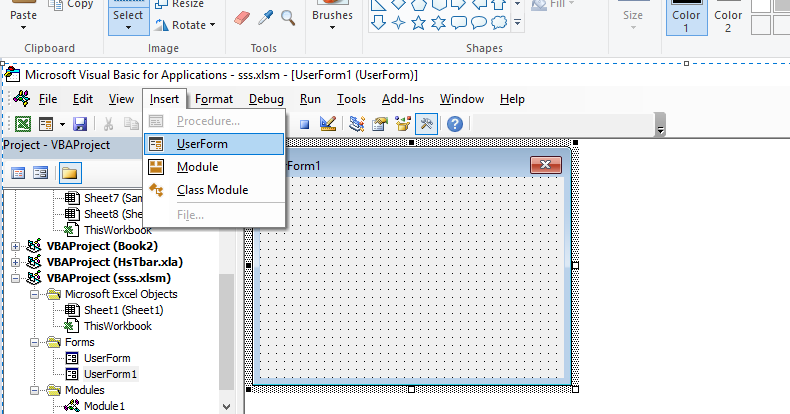Collapse the Microsoft Excel Objects folder
Viewport: 790px width, 414px height.
34,295
